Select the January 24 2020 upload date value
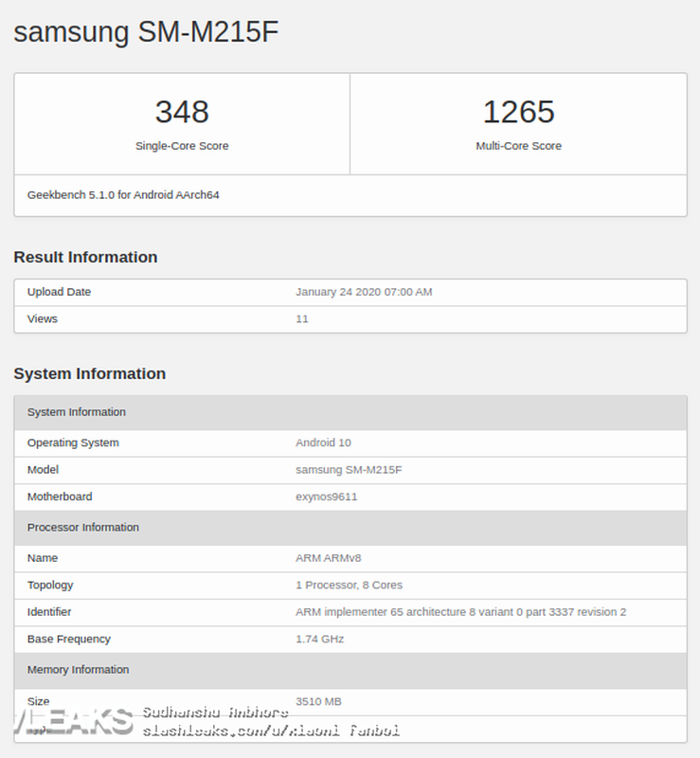 (x=364, y=292)
